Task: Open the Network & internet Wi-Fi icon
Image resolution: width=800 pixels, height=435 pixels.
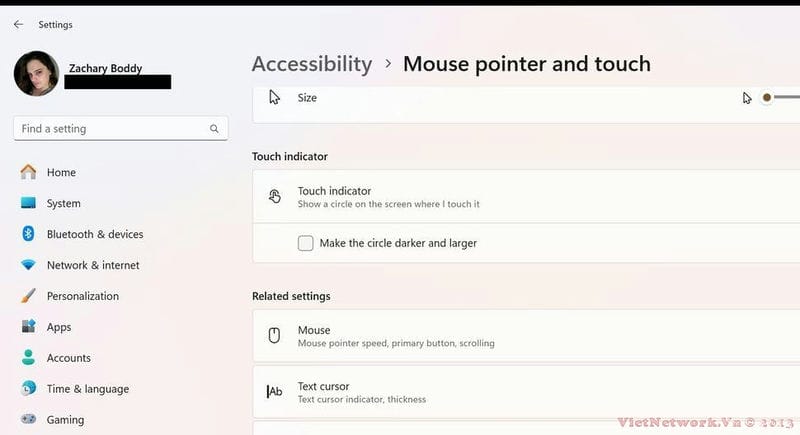Action: (x=29, y=265)
